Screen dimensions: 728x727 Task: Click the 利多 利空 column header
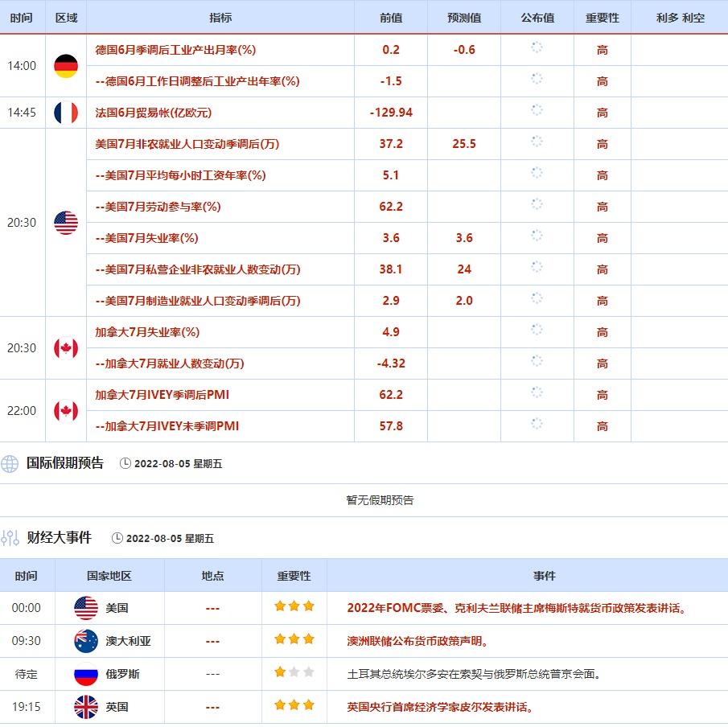[x=679, y=18]
